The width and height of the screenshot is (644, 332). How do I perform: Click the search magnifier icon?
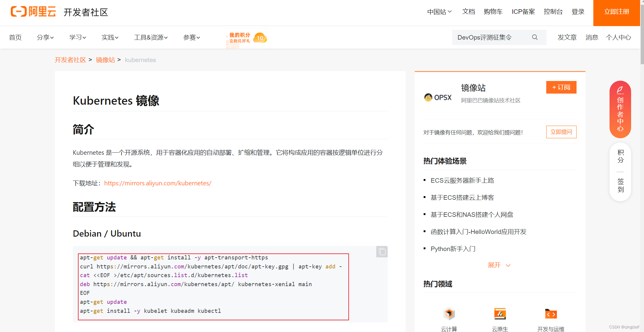[535, 37]
